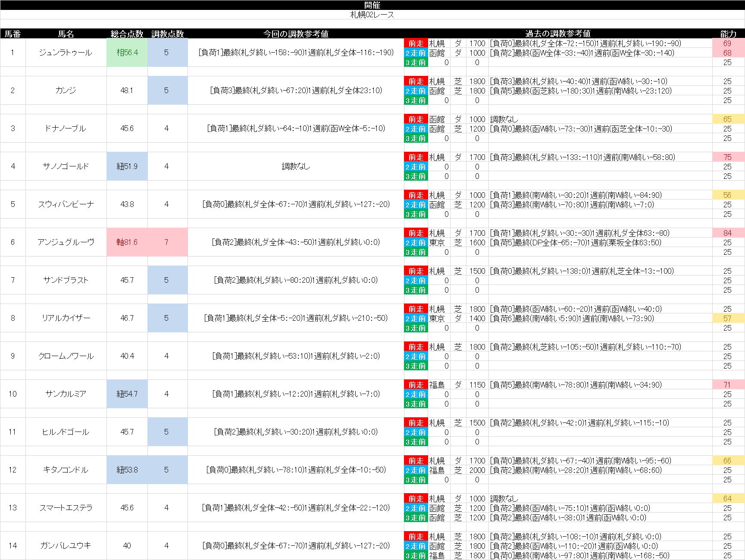Click the 馬名 column header
This screenshot has height=560, width=745.
66,34
